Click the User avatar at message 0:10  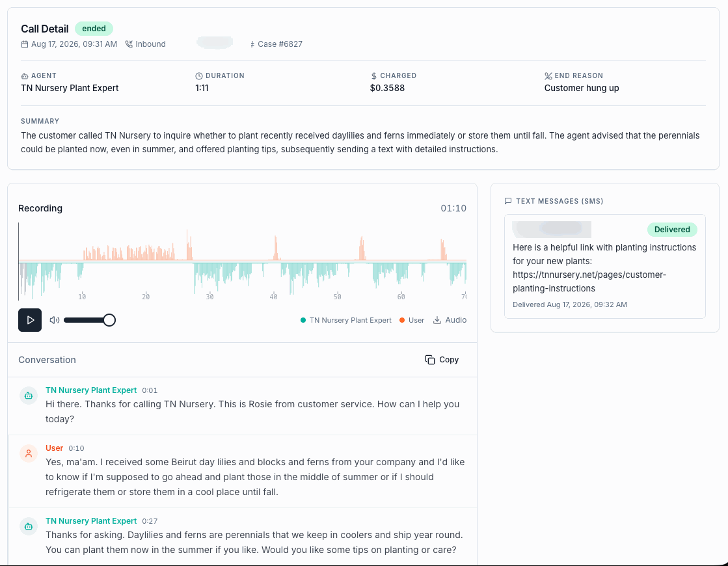coord(29,453)
